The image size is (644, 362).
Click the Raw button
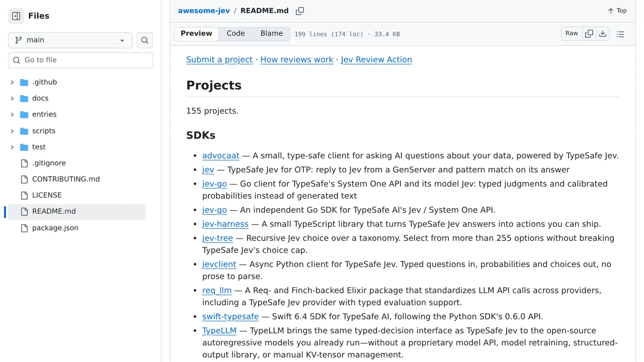[x=572, y=34]
